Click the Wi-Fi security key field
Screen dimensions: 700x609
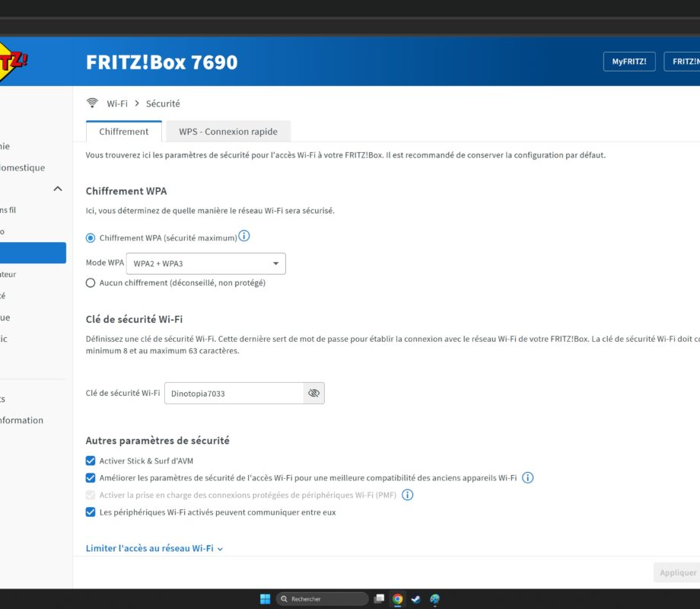coord(233,394)
